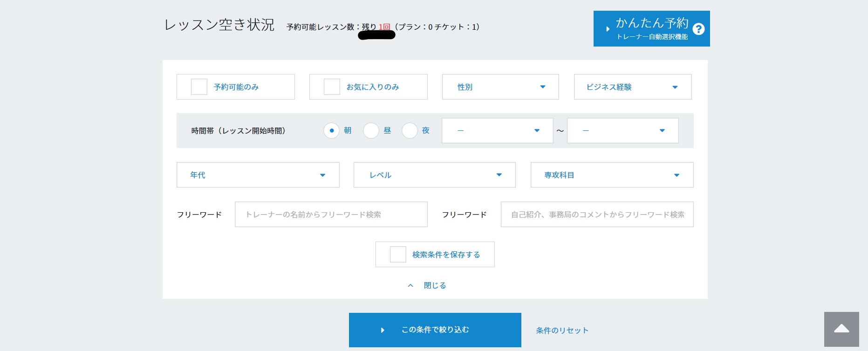Image resolution: width=868 pixels, height=351 pixels.
Task: Click the trainer name free word field
Action: (x=331, y=215)
